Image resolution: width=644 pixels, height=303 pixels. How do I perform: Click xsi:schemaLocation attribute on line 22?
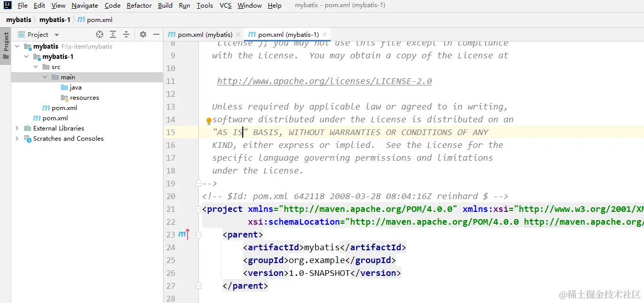coord(294,222)
